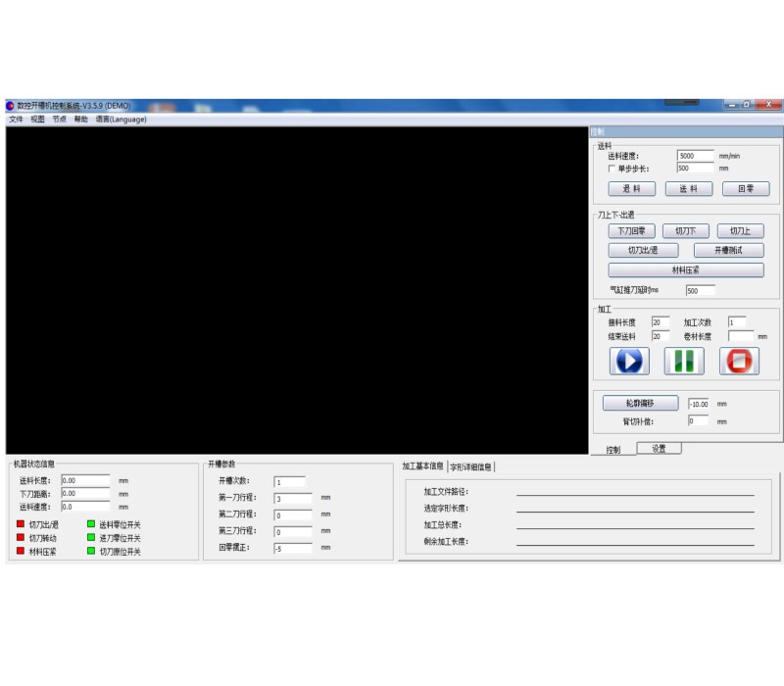
Task: Focus the 第一刀行程 input field
Action: click(292, 499)
